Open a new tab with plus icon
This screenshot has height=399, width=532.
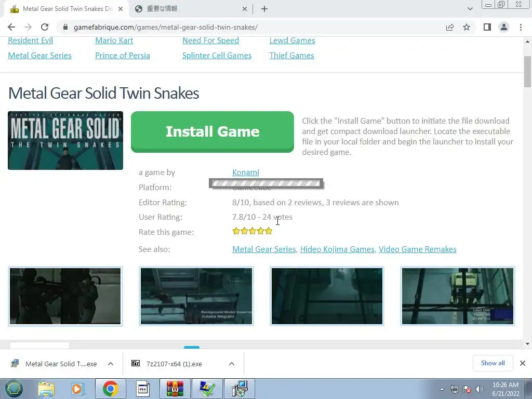264,9
